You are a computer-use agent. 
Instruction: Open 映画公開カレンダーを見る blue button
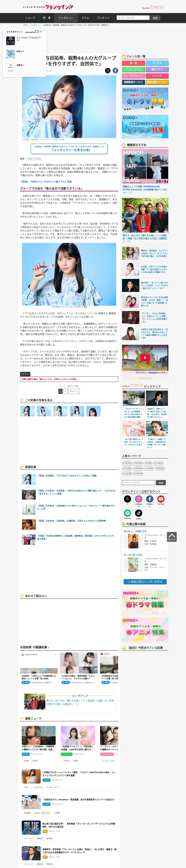tap(145, 582)
